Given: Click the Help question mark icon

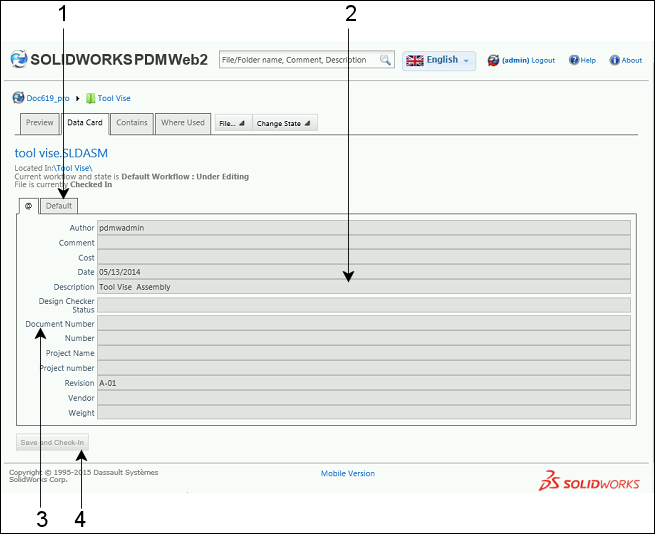Looking at the screenshot, I should click(574, 60).
